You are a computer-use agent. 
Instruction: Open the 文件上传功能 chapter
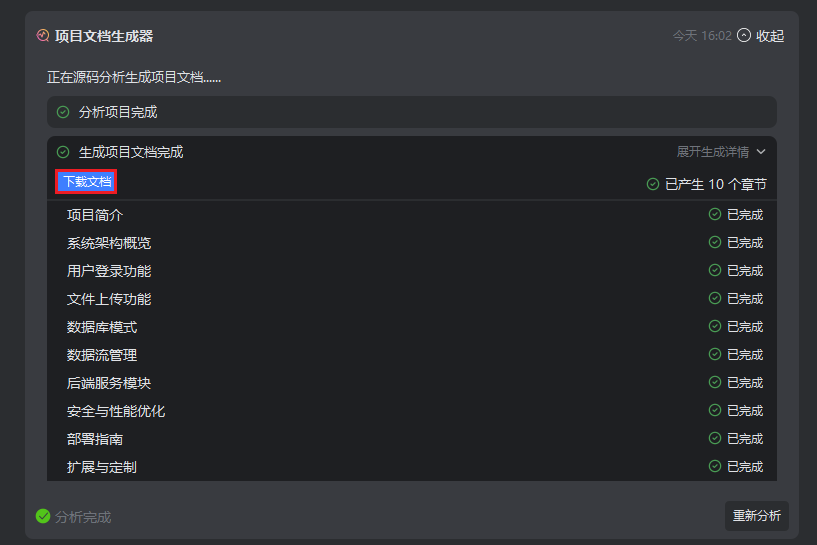pos(109,299)
